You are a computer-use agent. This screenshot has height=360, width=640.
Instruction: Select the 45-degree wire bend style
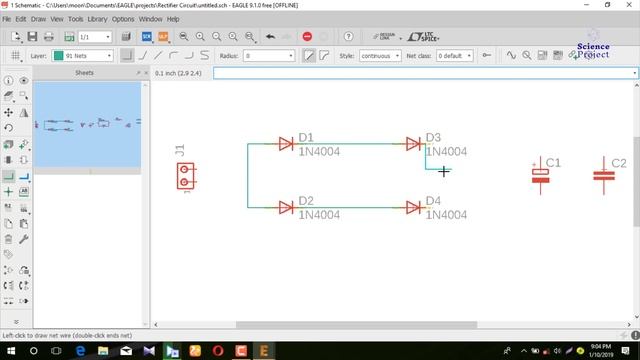142,55
